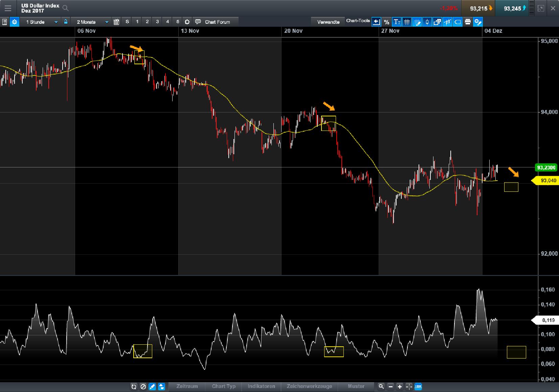Toggle the lock icon next to 1 Stunde
The height and width of the screenshot is (392, 559).
pos(65,22)
